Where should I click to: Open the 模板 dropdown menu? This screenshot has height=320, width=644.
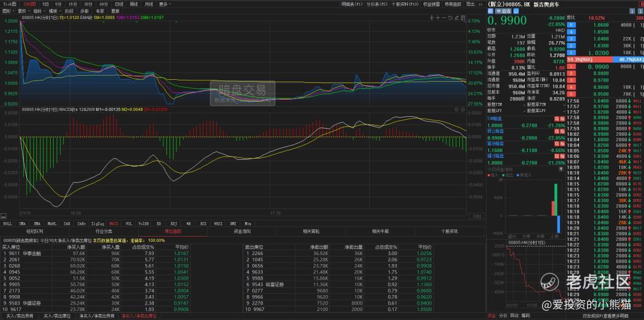click(55, 11)
